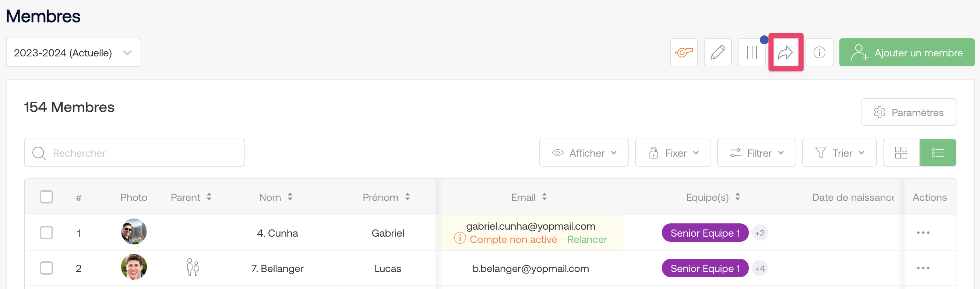Expand the Afficher dropdown
The image size is (980, 289).
click(x=584, y=153)
